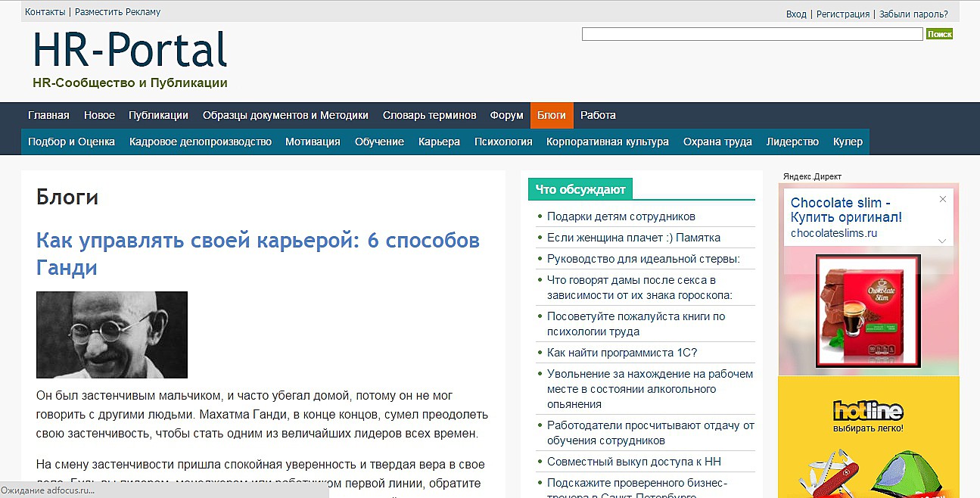The image size is (980, 498).
Task: Go to the Главная menu item
Action: point(48,115)
